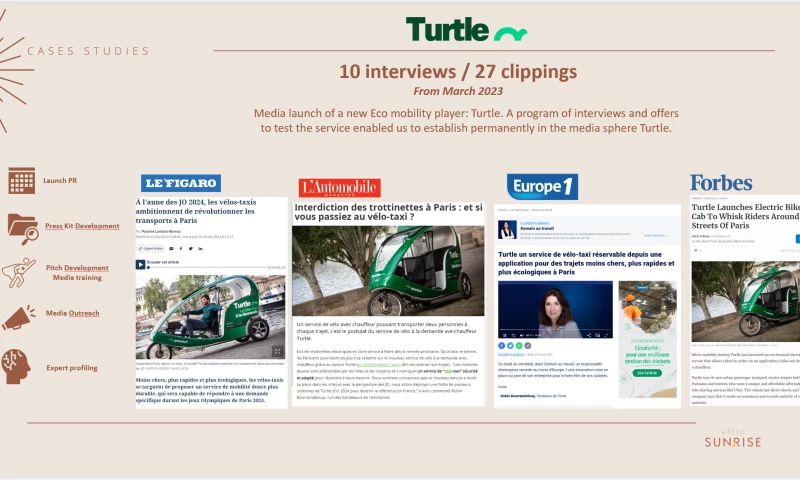Click the Figaro photo of the green Turtle bike

[x=211, y=317]
